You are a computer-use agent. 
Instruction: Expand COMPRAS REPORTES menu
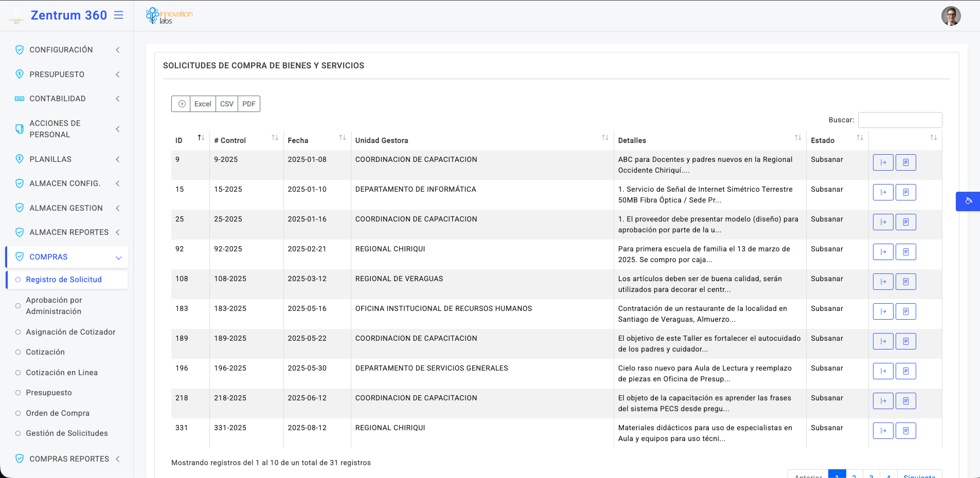tap(67, 459)
